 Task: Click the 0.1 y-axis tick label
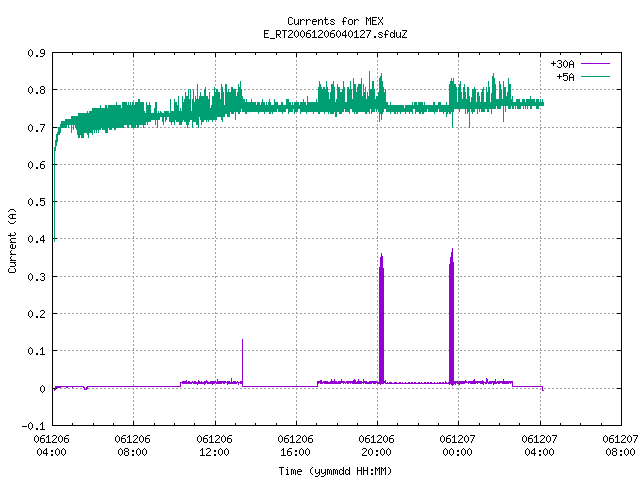36,351
